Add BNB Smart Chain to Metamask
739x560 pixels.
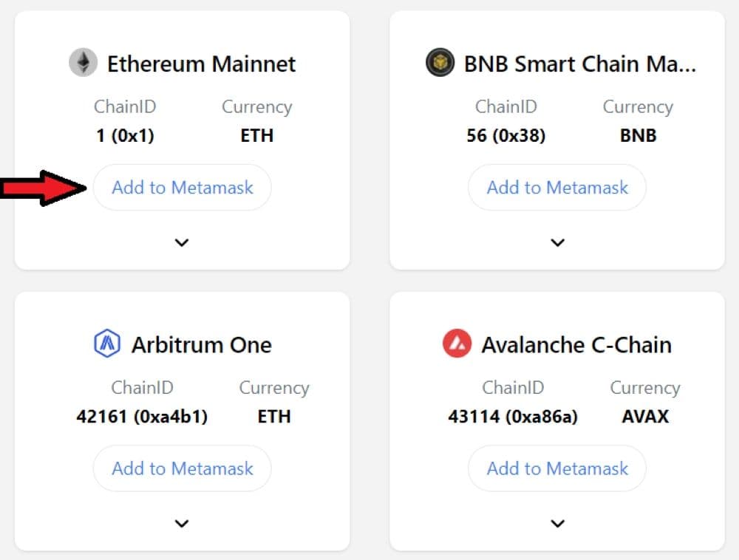(x=557, y=188)
